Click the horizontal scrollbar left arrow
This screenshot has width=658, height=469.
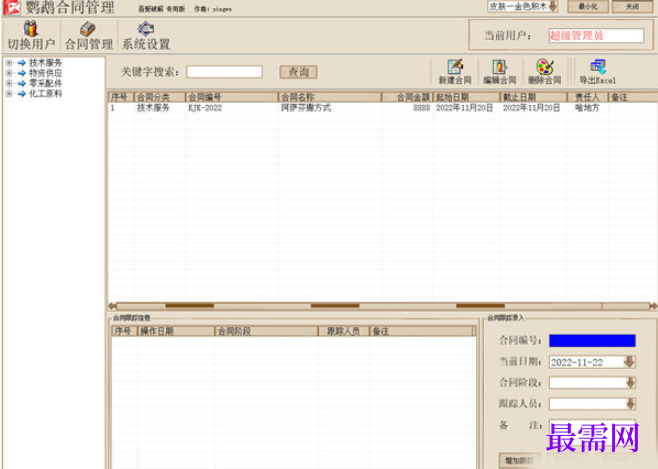pyautogui.click(x=112, y=306)
